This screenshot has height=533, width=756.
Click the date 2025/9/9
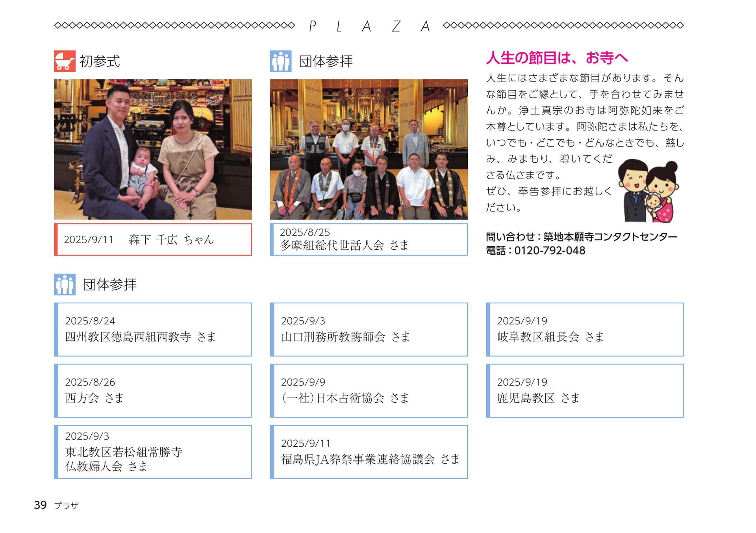point(303,382)
